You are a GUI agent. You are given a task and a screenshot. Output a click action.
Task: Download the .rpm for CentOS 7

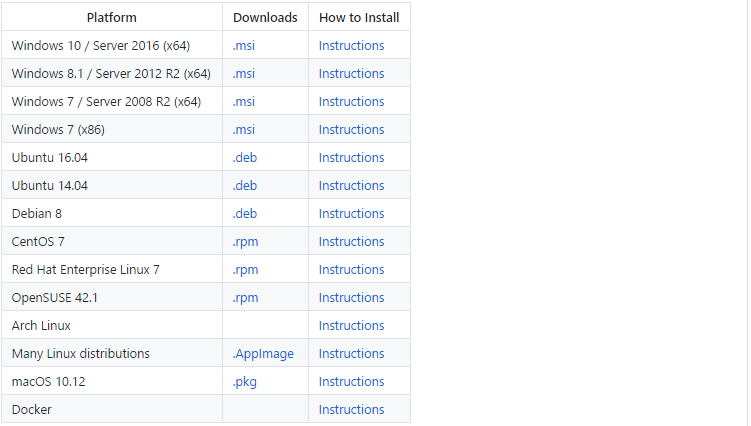[245, 242]
